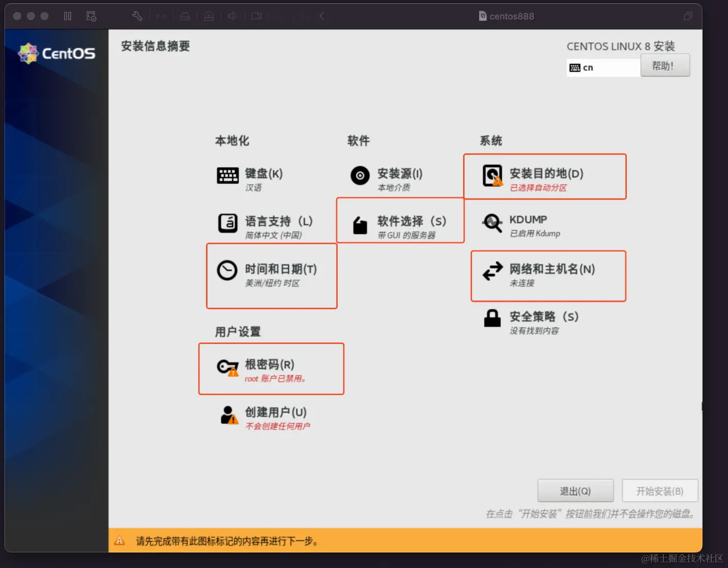Screen dimensions: 728x568
Task: Click the 开始安装(B) begin installation button
Action: 660,491
